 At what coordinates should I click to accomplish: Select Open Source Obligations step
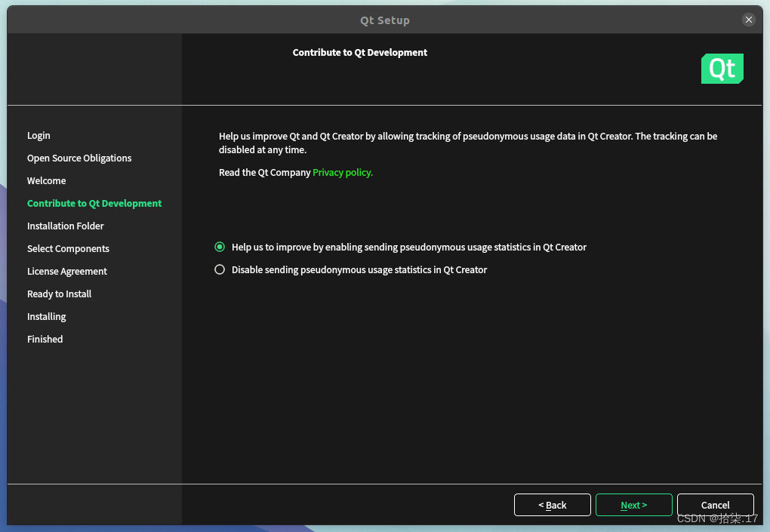tap(79, 158)
